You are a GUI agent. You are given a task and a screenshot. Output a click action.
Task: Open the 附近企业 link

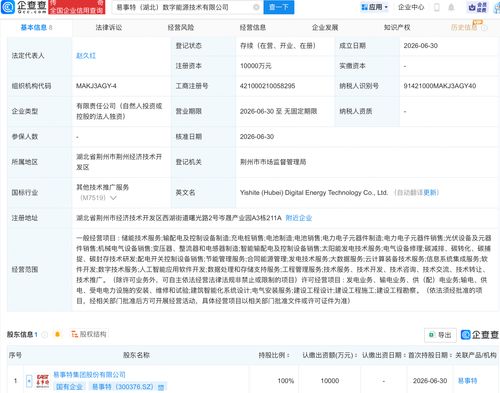tap(299, 218)
